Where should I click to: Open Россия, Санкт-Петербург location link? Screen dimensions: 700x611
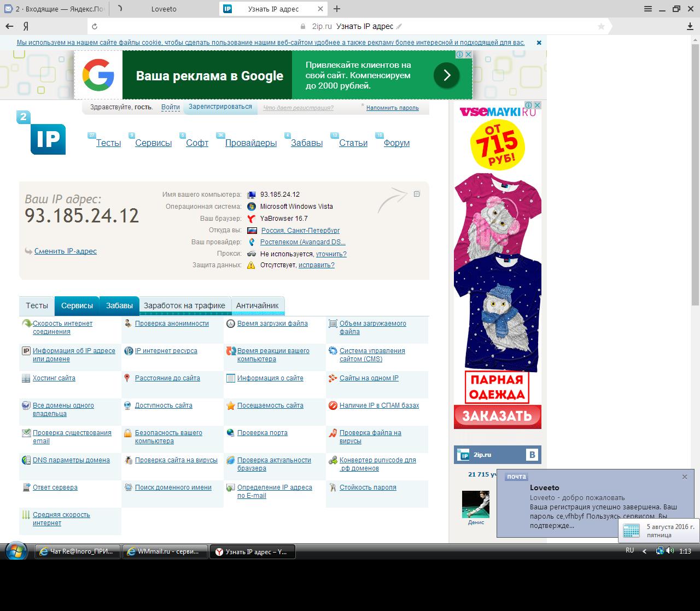tap(300, 230)
